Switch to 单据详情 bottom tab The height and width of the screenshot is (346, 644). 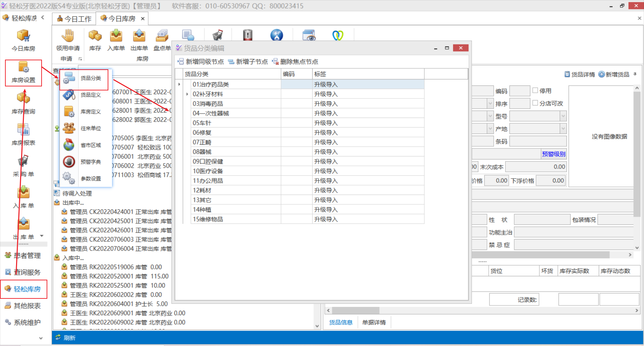pos(374,322)
